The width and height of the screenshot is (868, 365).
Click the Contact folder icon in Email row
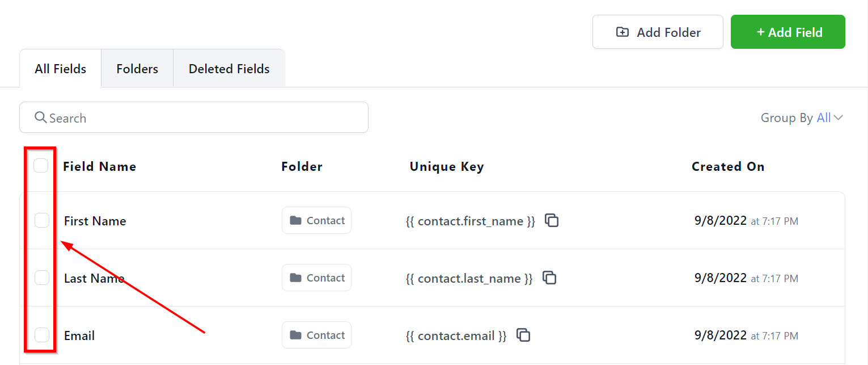(295, 335)
